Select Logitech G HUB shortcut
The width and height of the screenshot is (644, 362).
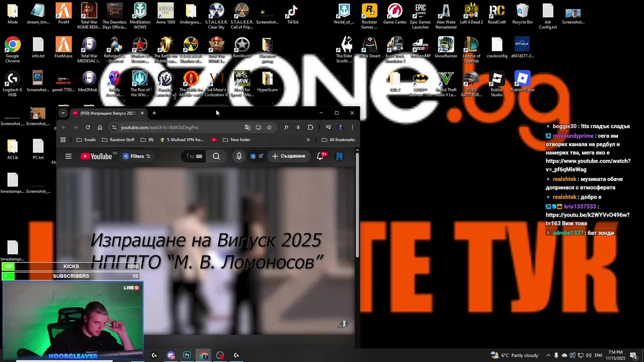coord(13,84)
